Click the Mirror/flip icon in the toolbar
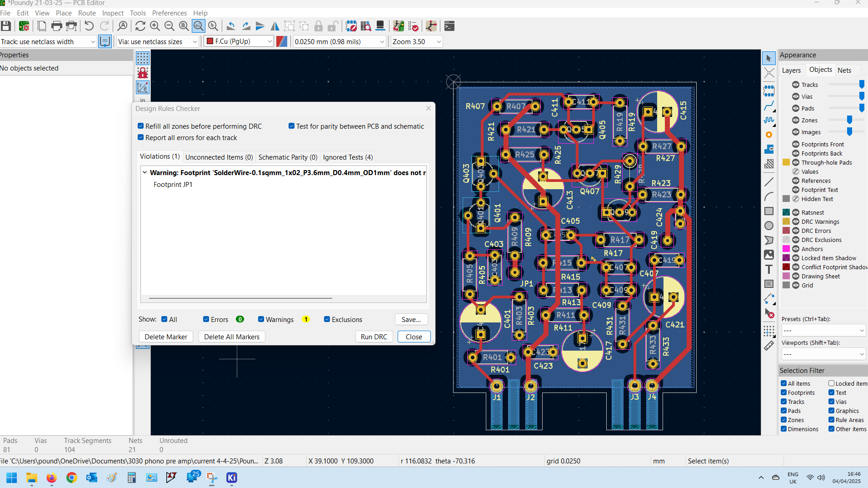 click(x=275, y=26)
